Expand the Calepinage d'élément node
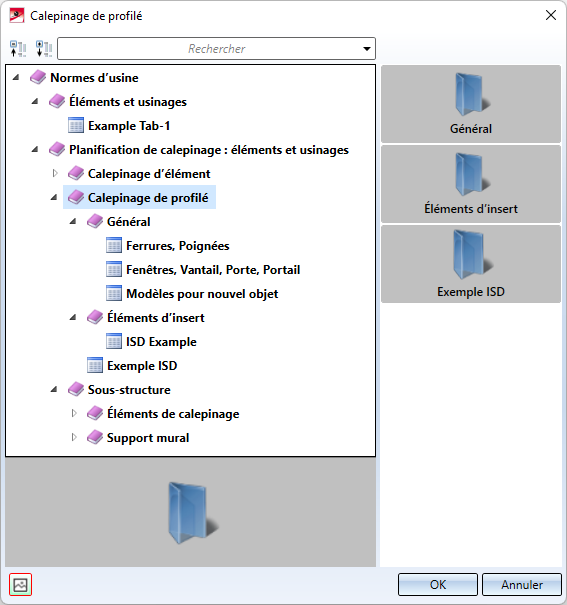 point(55,174)
